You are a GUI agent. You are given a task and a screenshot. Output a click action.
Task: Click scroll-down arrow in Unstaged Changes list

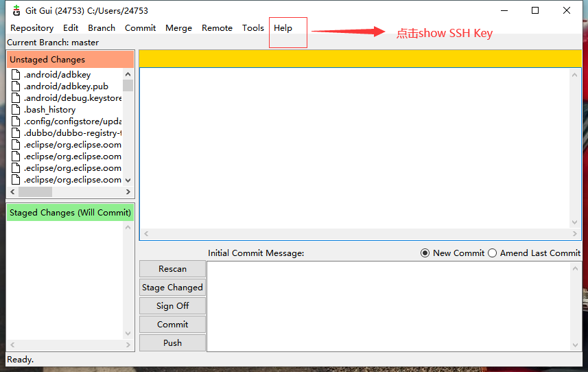[128, 181]
